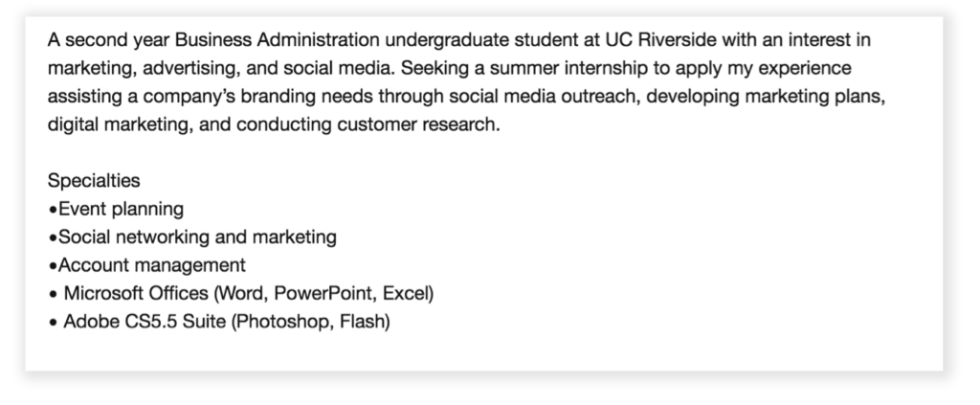Viewport: 980px width, 405px height.
Task: Click the word 'Specialties' heading
Action: (x=94, y=181)
